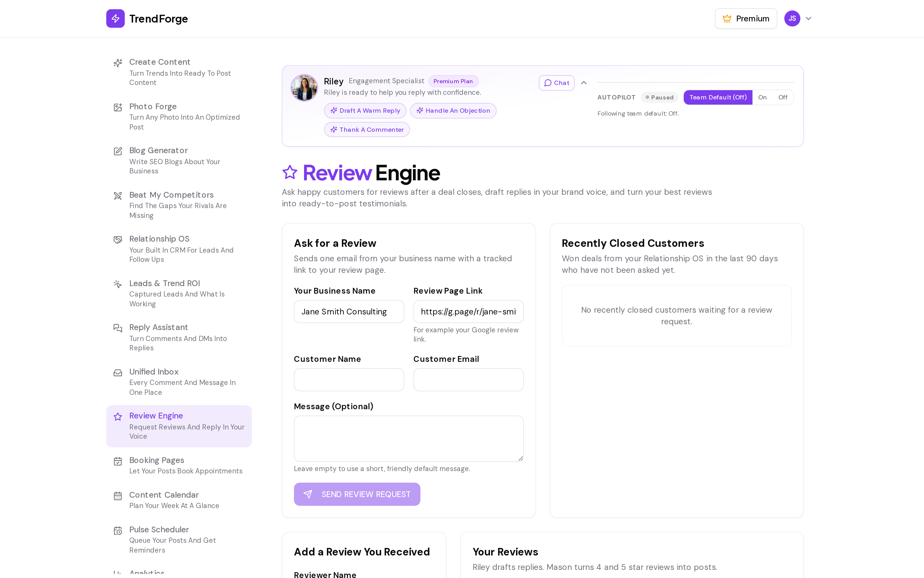Click the Create Content sparkle icon
924x578 pixels.
coord(118,63)
